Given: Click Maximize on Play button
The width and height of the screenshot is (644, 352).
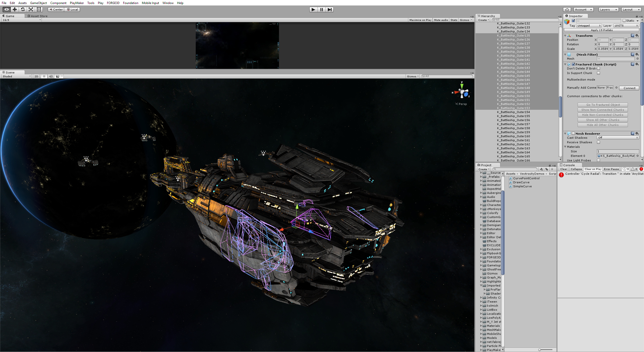Looking at the screenshot, I should tap(420, 20).
